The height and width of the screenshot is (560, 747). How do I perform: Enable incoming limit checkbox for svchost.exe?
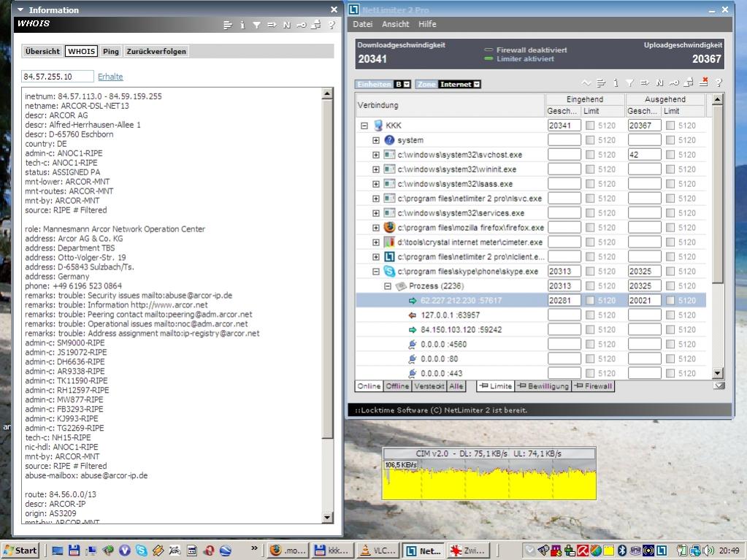tap(590, 154)
